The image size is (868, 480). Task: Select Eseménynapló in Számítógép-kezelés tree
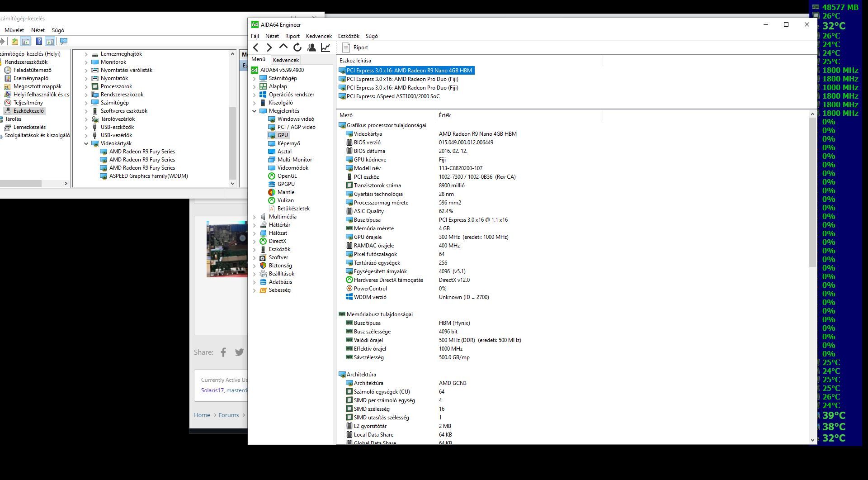(x=31, y=78)
